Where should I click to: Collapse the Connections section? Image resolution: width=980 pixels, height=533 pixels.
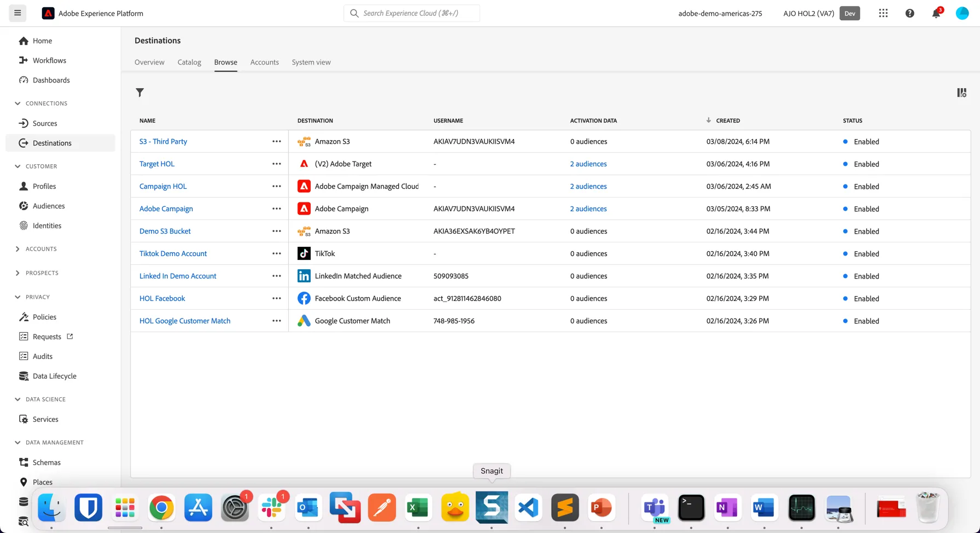(x=17, y=103)
